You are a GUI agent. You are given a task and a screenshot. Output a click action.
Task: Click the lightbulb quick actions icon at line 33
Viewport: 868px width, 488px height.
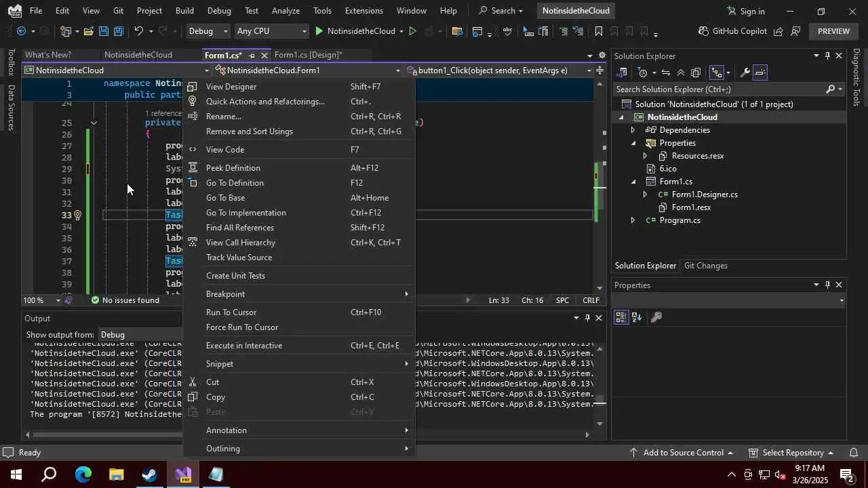(77, 216)
